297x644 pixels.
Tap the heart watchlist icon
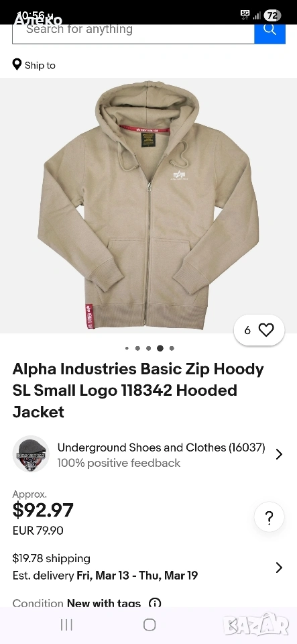(266, 330)
